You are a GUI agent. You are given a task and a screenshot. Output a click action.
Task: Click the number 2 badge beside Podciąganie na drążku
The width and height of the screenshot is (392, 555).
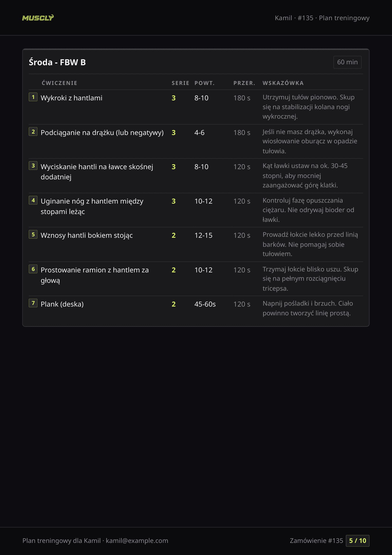coord(33,132)
